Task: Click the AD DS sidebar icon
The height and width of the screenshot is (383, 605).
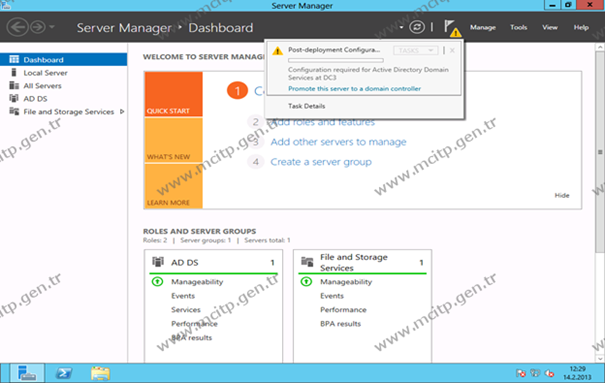Action: tap(14, 98)
